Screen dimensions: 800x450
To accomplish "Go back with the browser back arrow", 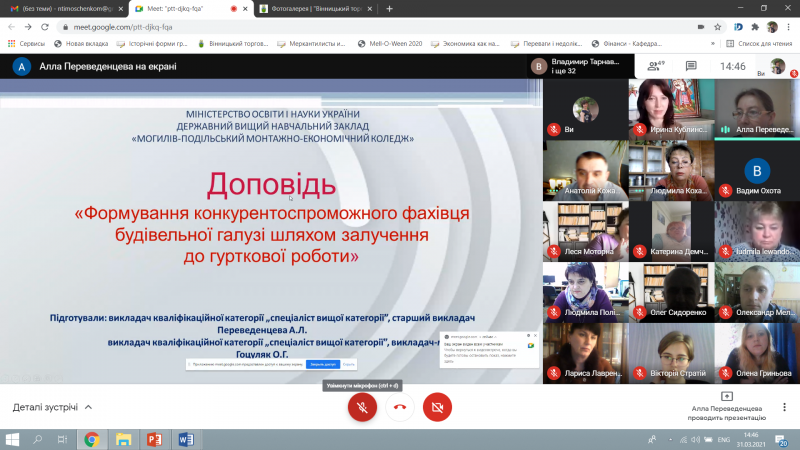I will click(x=11, y=27).
